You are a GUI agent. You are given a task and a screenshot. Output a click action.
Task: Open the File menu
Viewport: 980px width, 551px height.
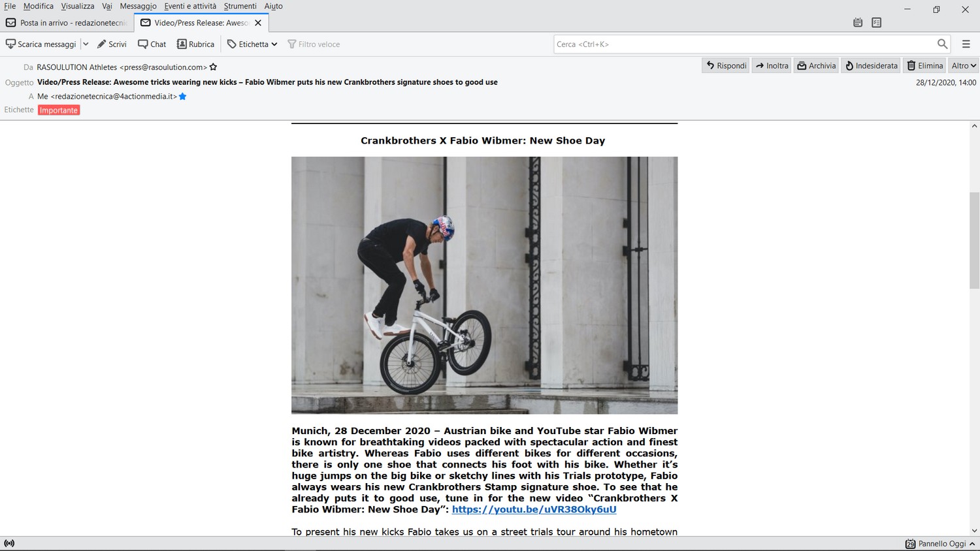pyautogui.click(x=10, y=6)
